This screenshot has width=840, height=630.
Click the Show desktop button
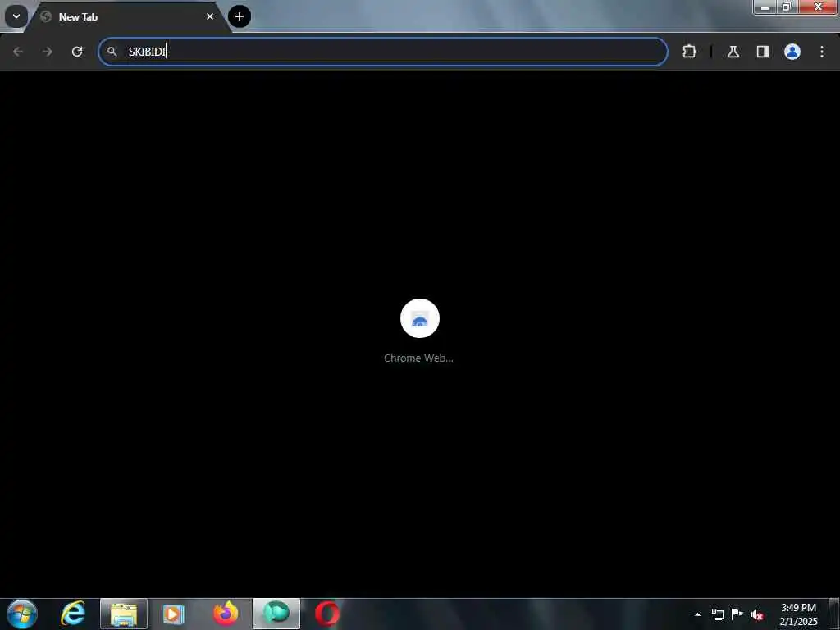point(834,614)
